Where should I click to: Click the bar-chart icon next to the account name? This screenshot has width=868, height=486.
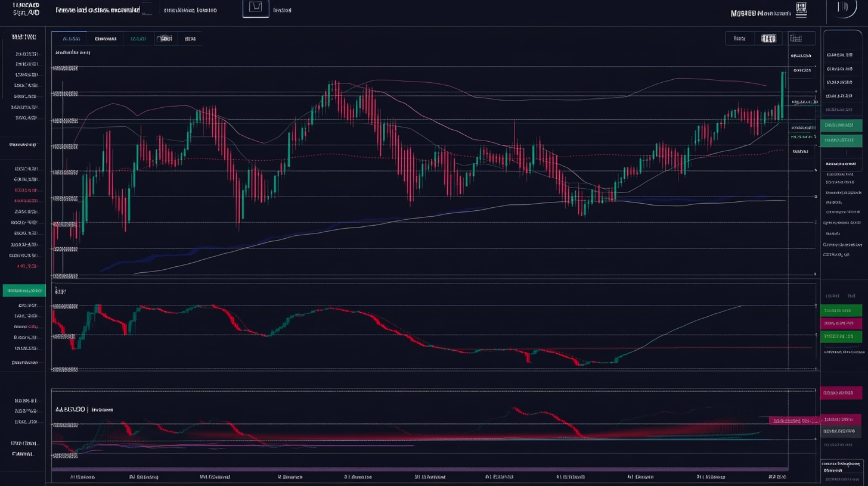(801, 8)
